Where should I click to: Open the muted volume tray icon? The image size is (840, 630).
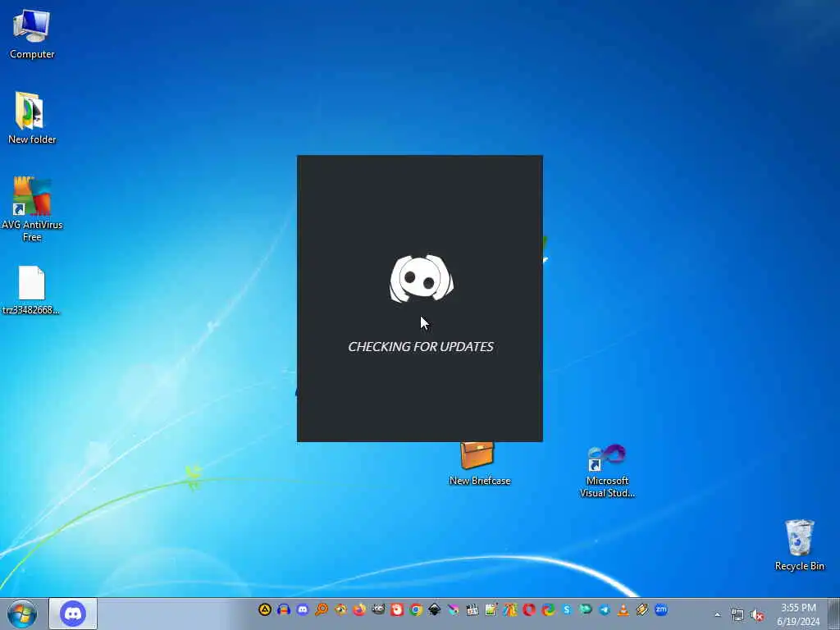757,615
